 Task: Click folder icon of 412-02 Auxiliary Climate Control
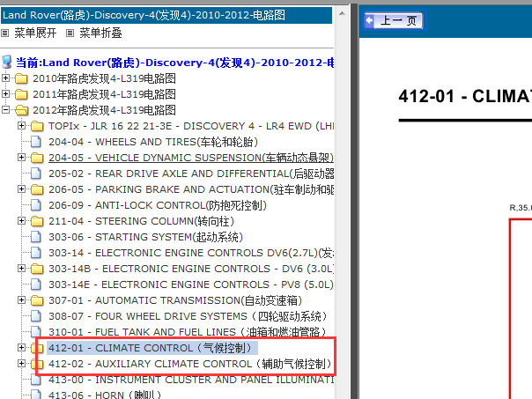tap(37, 364)
